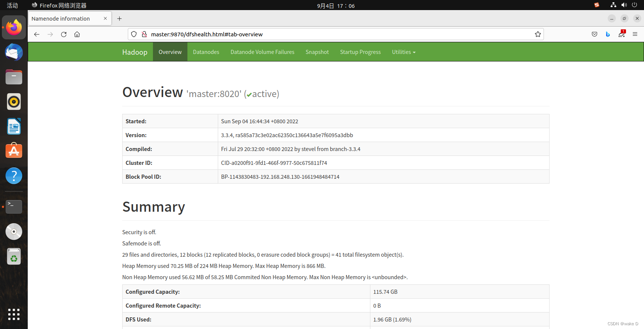Go back to the previous page
Image resolution: width=644 pixels, height=329 pixels.
coord(37,34)
